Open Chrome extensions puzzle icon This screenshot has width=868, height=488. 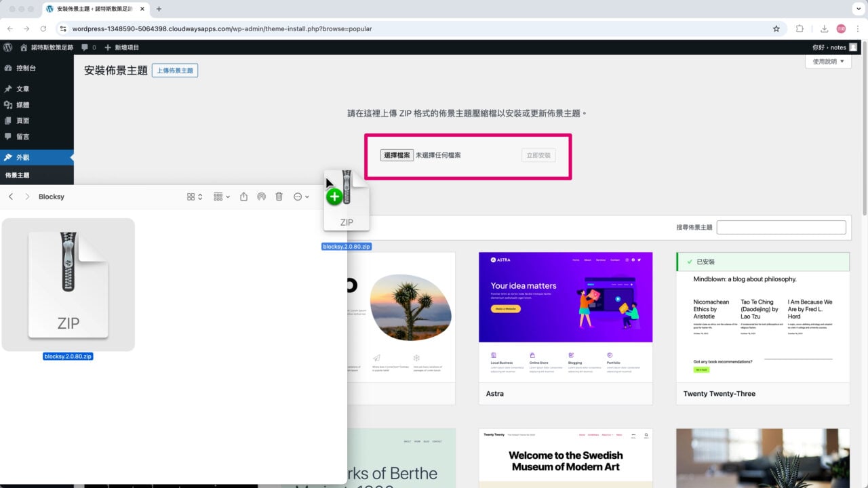[800, 28]
